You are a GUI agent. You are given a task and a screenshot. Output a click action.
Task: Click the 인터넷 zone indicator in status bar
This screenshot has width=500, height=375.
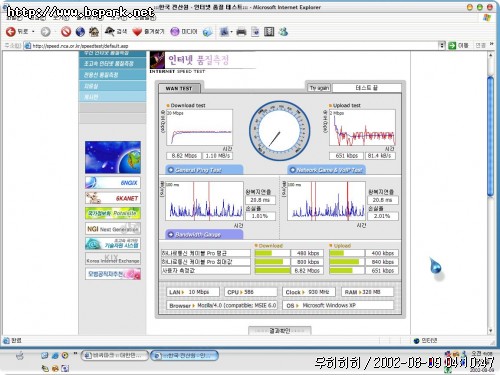(425, 341)
